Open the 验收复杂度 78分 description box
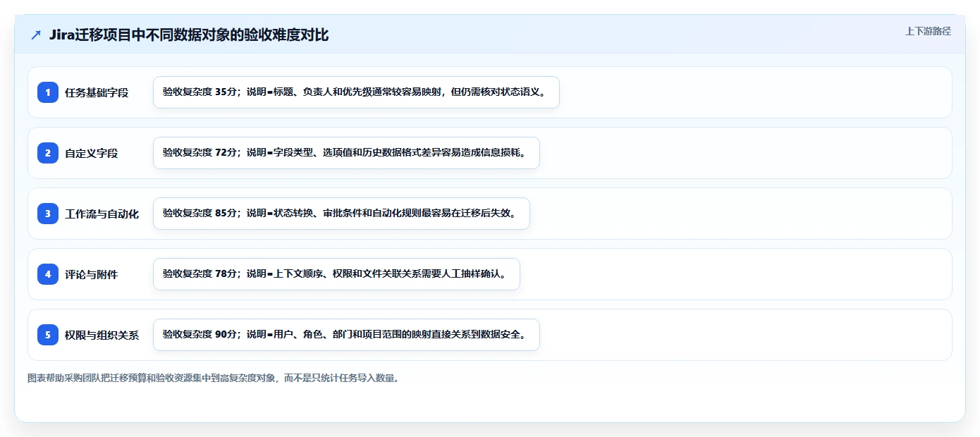 (336, 274)
